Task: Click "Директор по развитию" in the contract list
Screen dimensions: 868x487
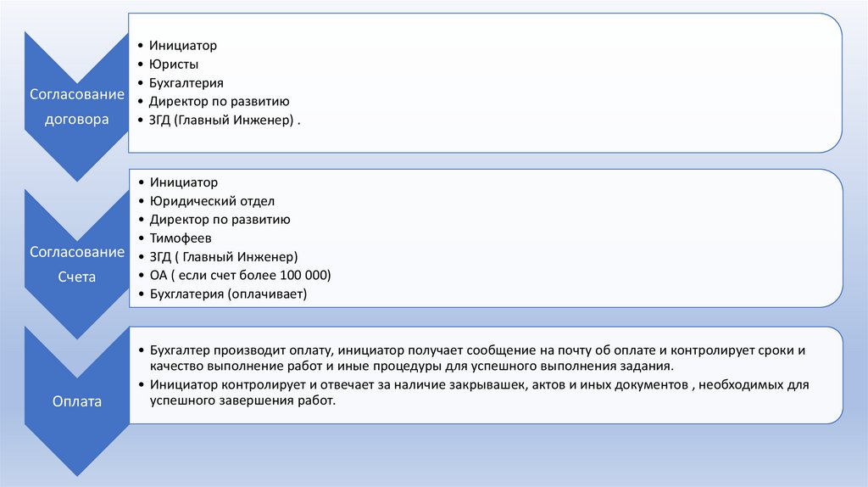Action: (x=220, y=102)
